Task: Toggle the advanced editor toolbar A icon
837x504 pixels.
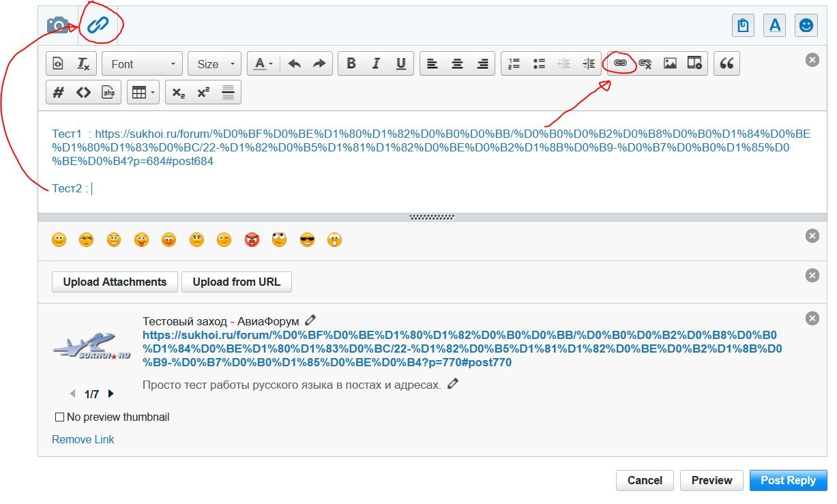Action: [x=774, y=25]
